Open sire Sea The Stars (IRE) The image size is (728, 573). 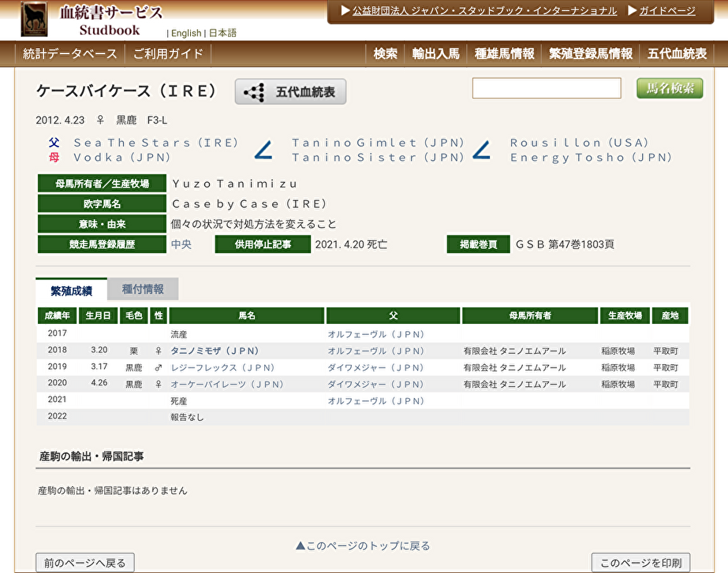click(156, 143)
